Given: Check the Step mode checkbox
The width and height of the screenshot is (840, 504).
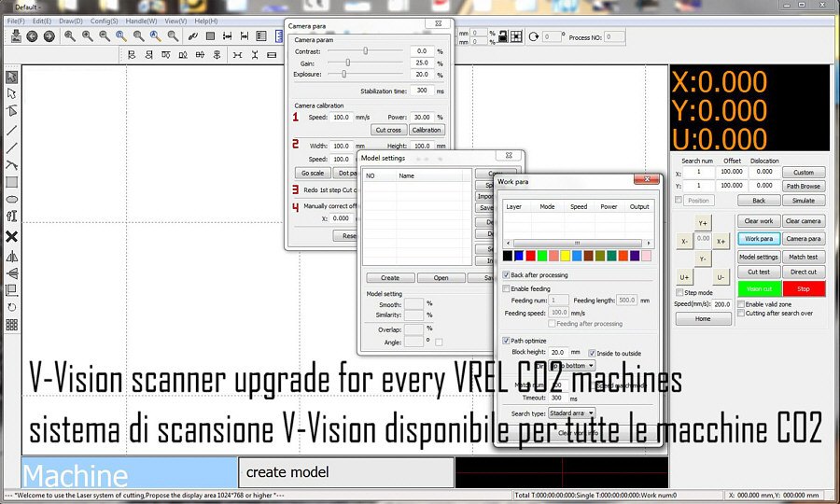Looking at the screenshot, I should [x=679, y=292].
